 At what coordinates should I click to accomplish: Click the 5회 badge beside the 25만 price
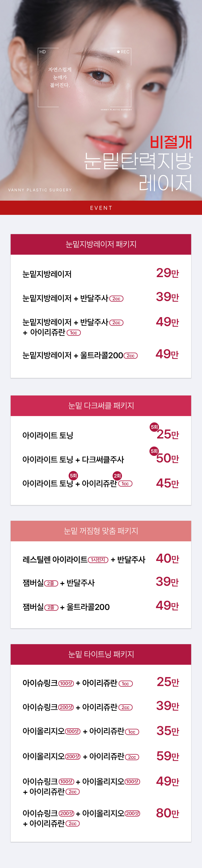(154, 427)
